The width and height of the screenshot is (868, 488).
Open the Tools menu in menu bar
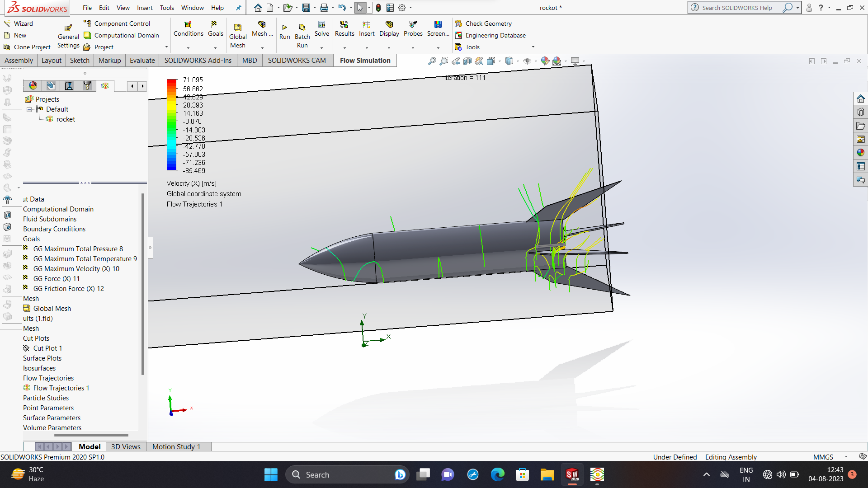click(166, 8)
